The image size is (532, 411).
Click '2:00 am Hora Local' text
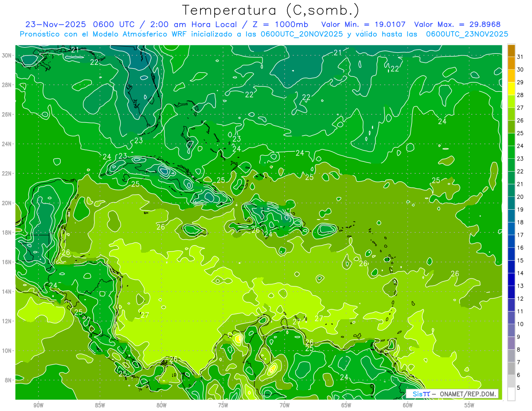tap(195, 24)
